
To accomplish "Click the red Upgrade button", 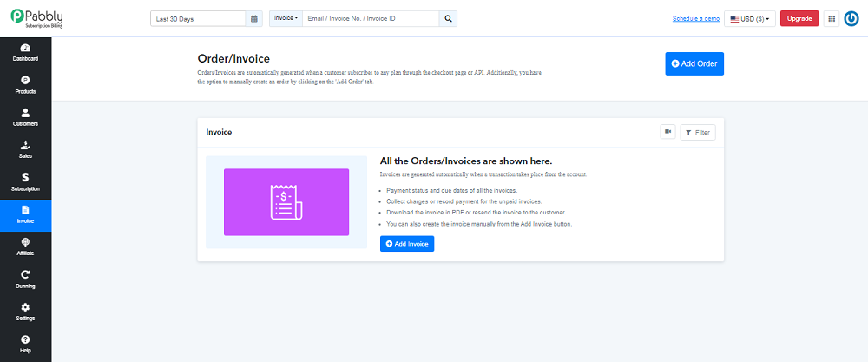I will tap(799, 19).
